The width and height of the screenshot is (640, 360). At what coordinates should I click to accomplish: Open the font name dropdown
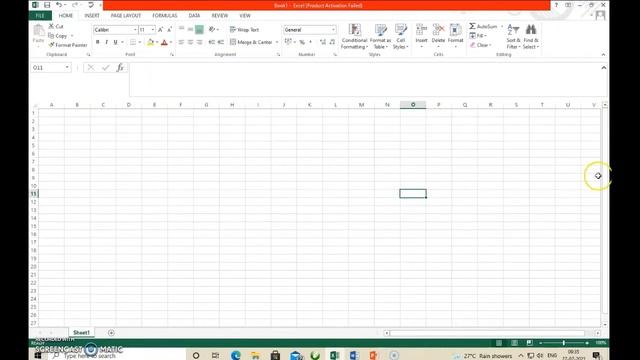pos(135,30)
